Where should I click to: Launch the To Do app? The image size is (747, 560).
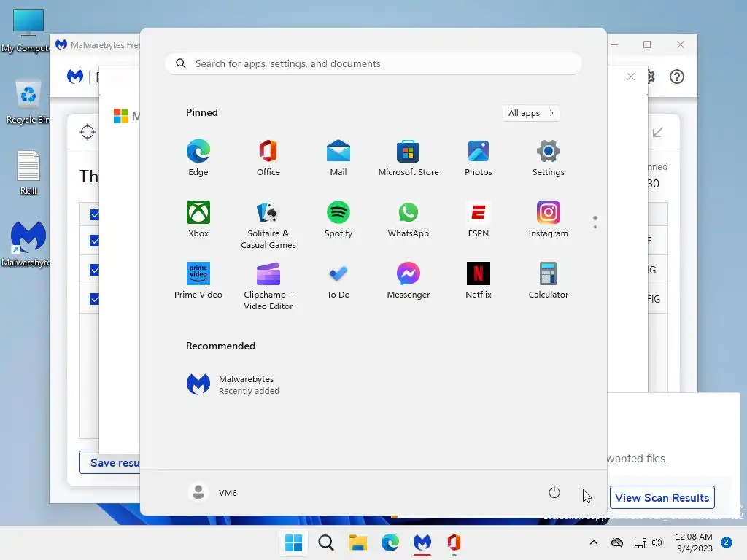[x=338, y=281]
